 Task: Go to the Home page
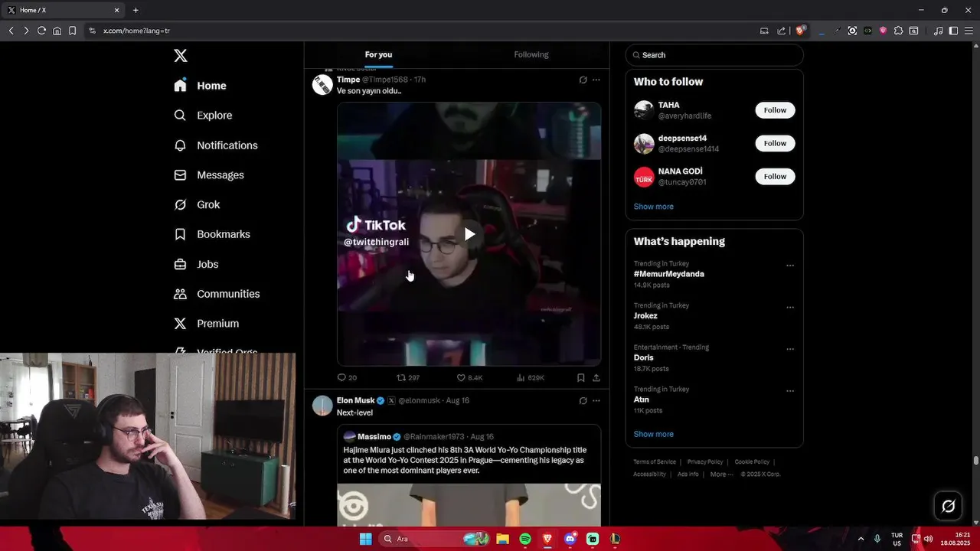[x=200, y=86]
